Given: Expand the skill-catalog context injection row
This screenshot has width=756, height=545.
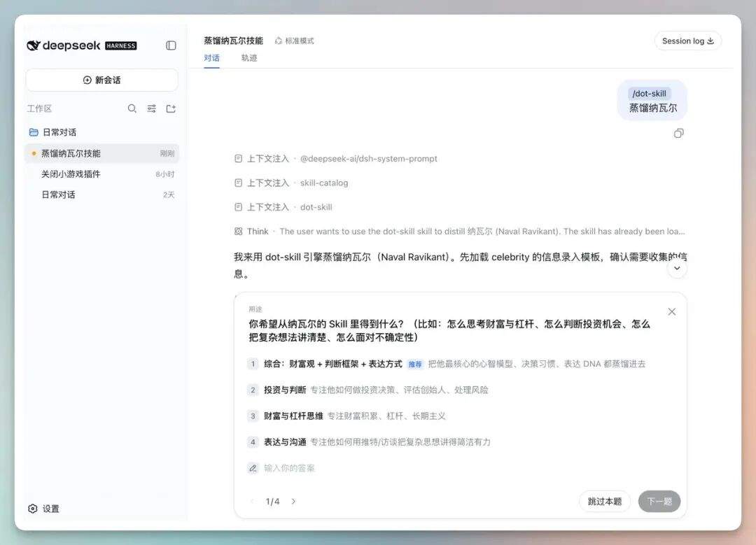Looking at the screenshot, I should 291,183.
